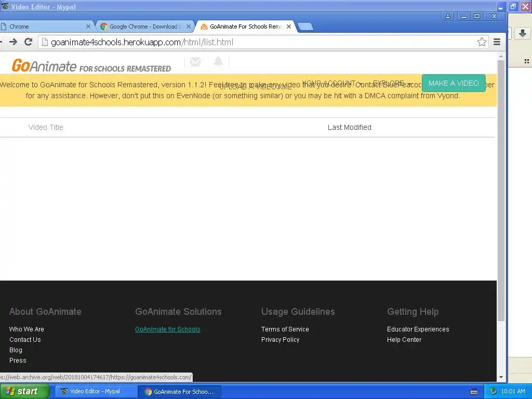Switch to the Chrome tab
Viewport: 532px width, 399px height.
click(x=44, y=26)
